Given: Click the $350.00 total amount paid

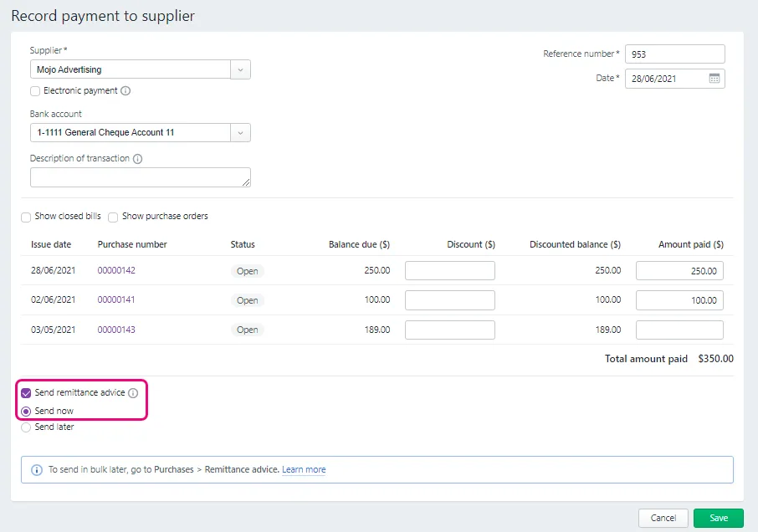Looking at the screenshot, I should click(715, 359).
